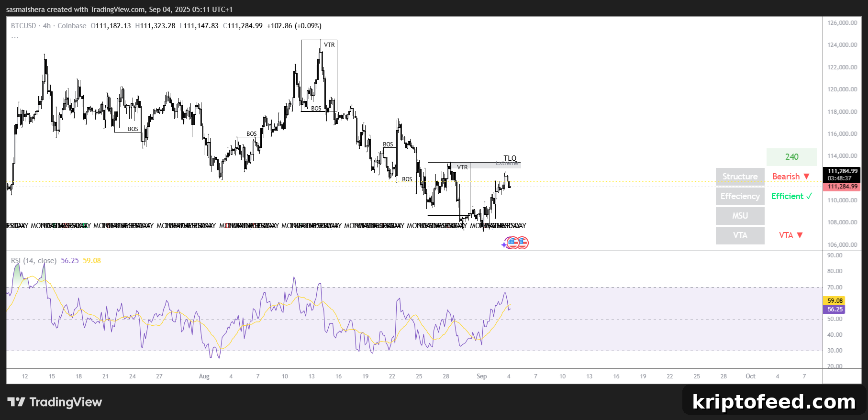This screenshot has width=868, height=420.
Task: Select the open value O111,182.13
Action: click(x=111, y=26)
